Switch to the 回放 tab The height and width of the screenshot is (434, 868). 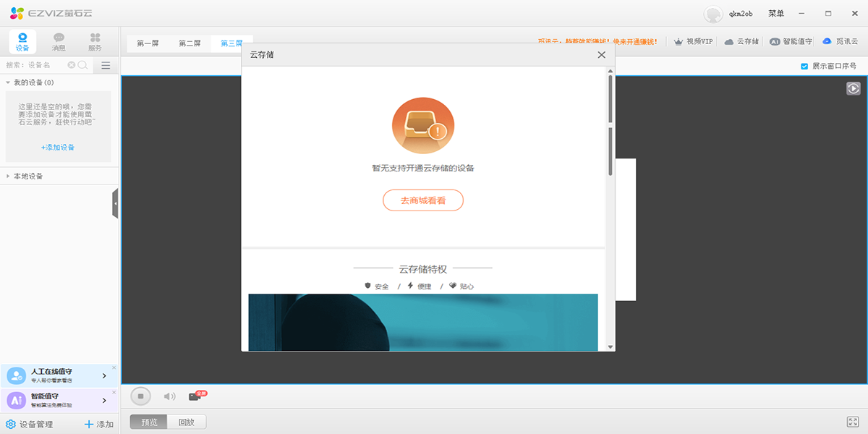[185, 421]
